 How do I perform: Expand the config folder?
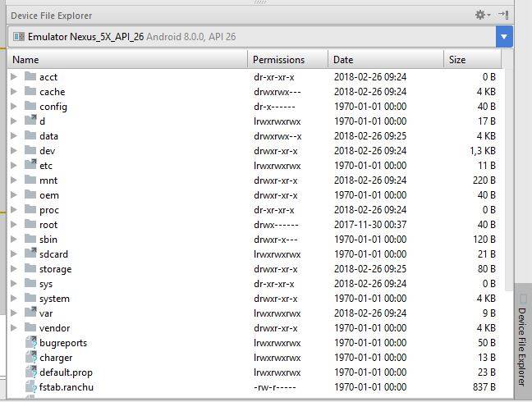pyautogui.click(x=14, y=107)
